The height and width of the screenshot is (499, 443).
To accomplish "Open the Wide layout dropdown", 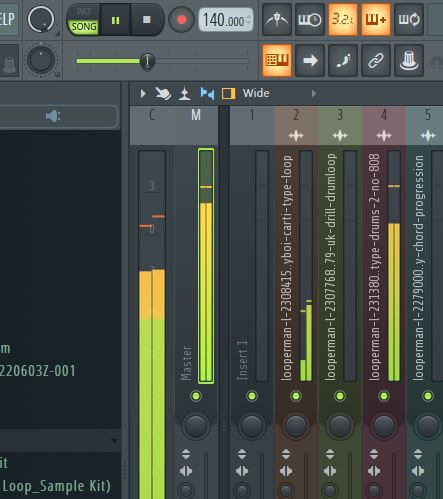I will point(256,93).
